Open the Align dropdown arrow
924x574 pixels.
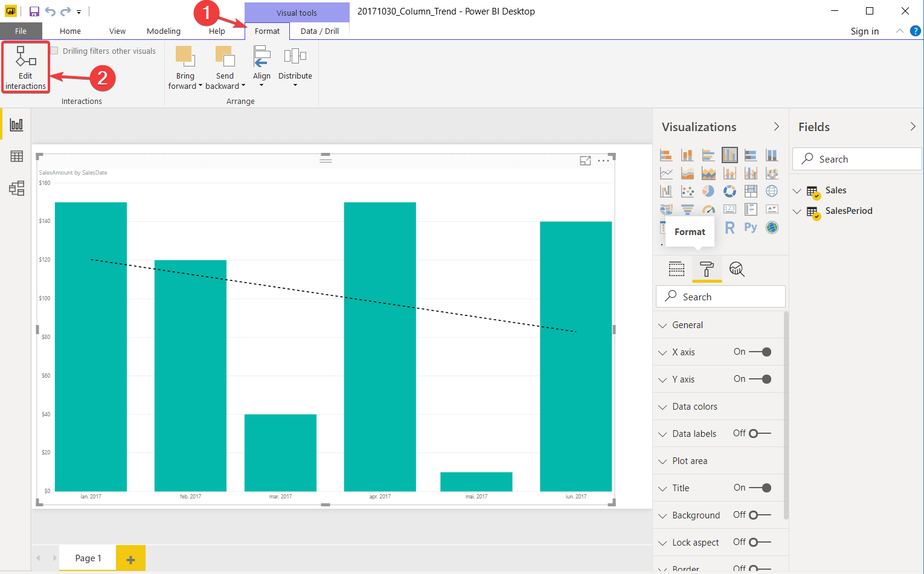click(x=261, y=86)
